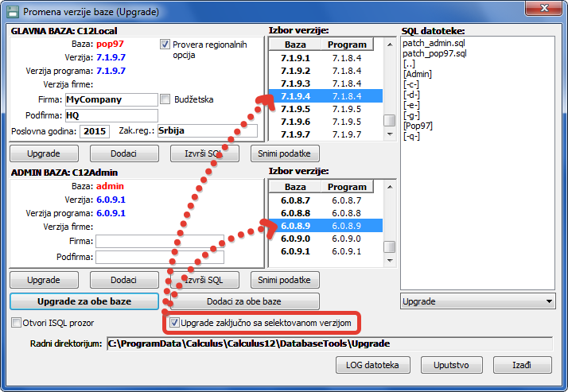This screenshot has width=568, height=392.
Task: Click Dodaci za obe baze button
Action: point(244,301)
